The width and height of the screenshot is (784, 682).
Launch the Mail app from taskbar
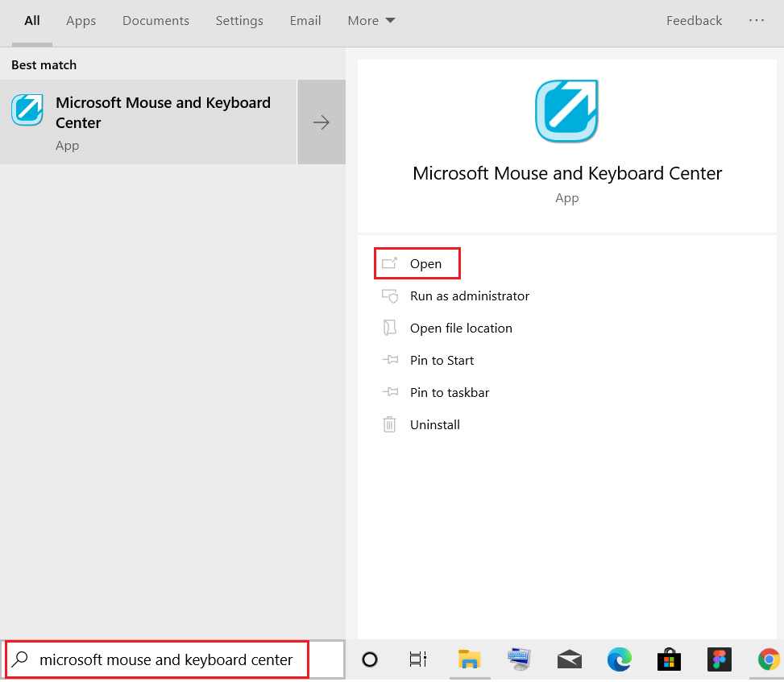(570, 659)
